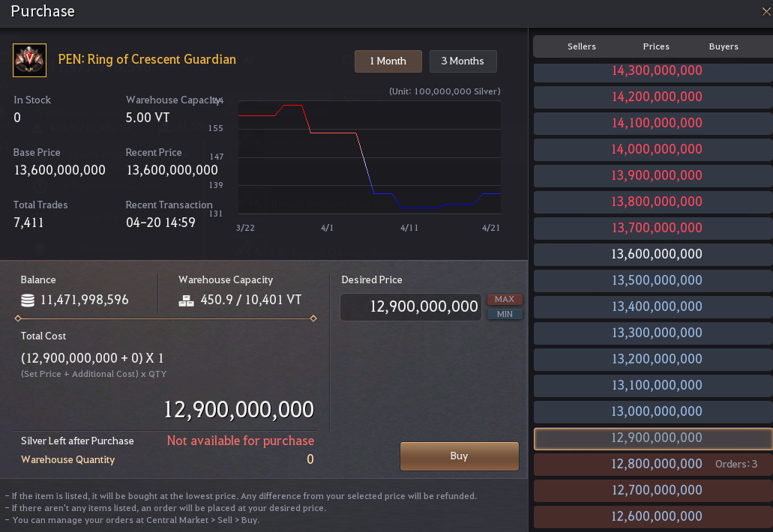Click the warehouse value 450.9 / 10,401 VT

coord(251,300)
